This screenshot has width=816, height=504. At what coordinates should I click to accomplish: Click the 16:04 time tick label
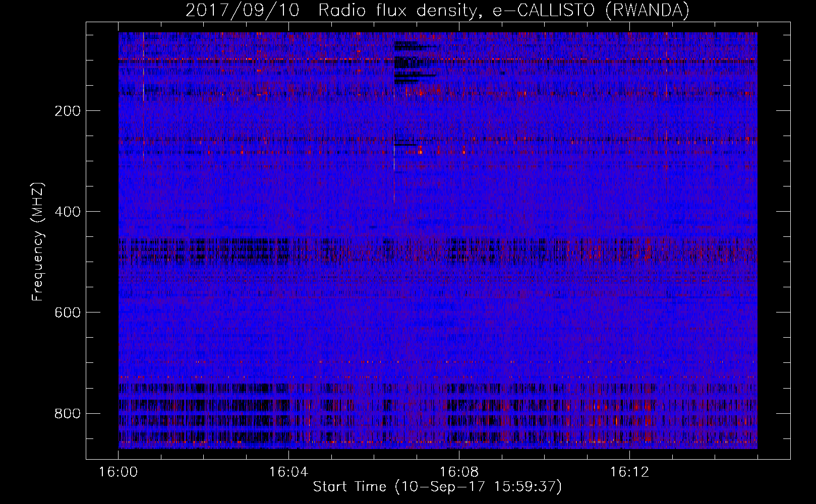tap(288, 472)
